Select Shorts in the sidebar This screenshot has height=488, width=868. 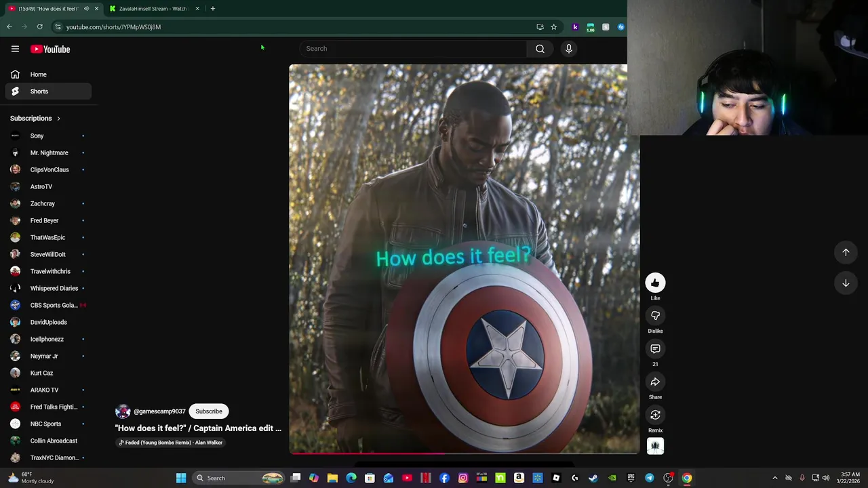click(47, 91)
